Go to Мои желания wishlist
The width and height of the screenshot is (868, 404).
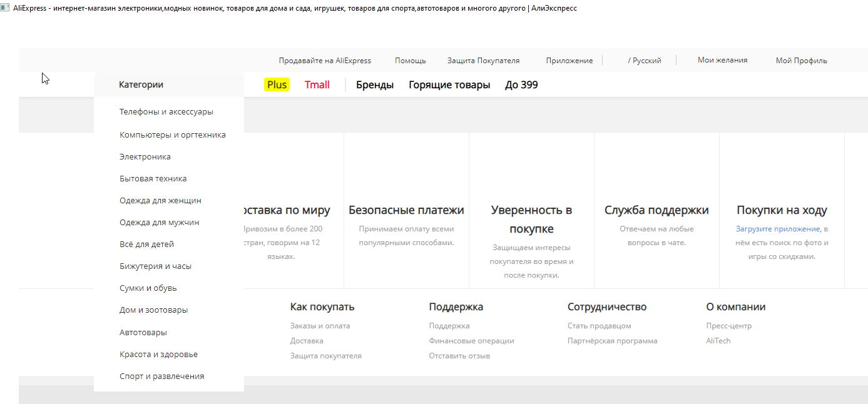722,60
